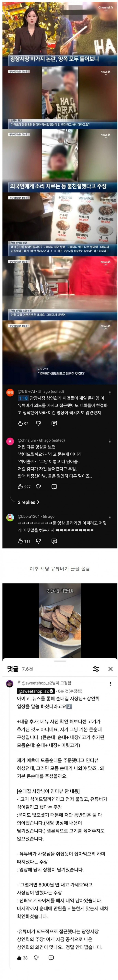The image size is (118, 980).
Task: Dislike the @bbora1204 comment
Action: coord(38,541)
